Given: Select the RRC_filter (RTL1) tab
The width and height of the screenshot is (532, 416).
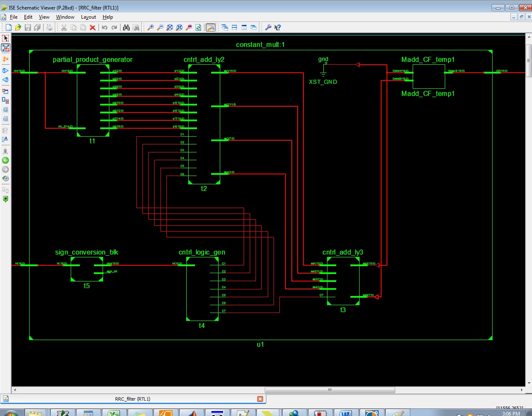Looking at the screenshot, I should pyautogui.click(x=133, y=399).
